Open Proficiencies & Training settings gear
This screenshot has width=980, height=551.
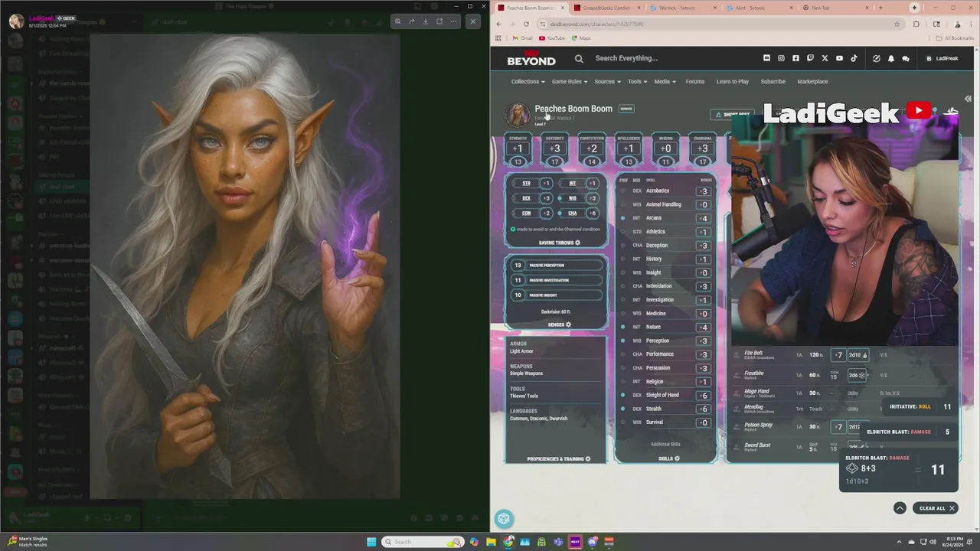(x=588, y=459)
